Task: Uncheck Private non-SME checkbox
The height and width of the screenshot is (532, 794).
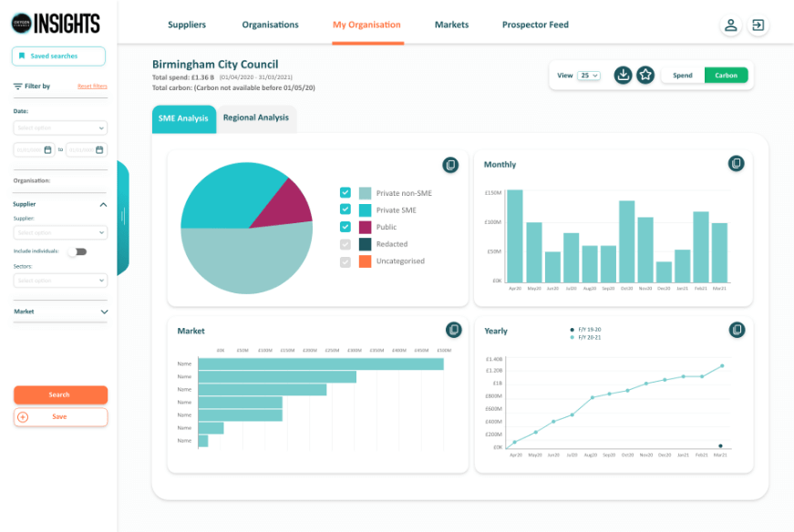Action: coord(345,192)
